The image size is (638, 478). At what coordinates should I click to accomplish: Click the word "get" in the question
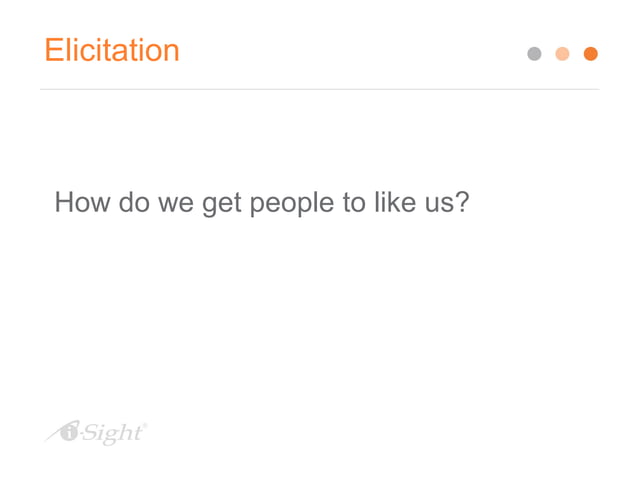tap(222, 205)
